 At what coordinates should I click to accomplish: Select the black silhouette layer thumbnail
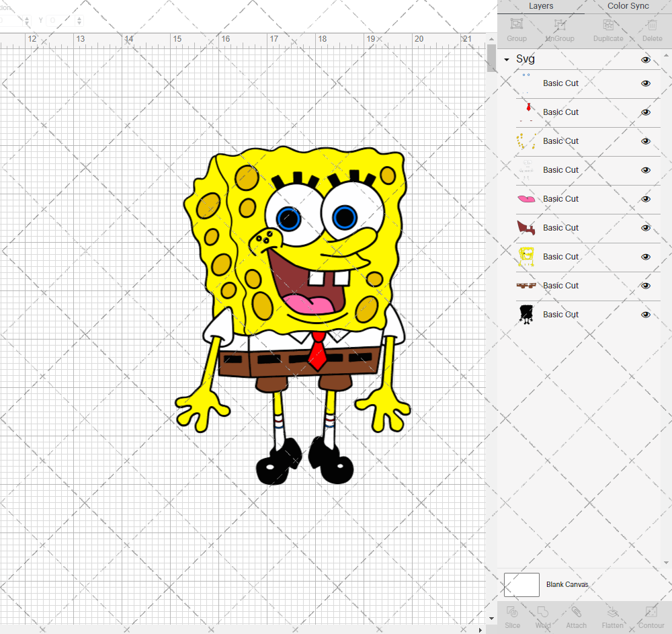[x=526, y=314]
